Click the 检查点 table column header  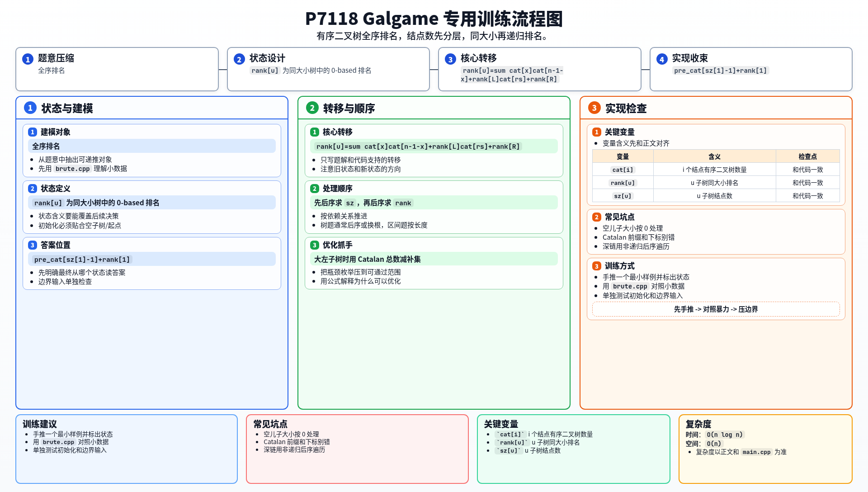click(x=808, y=156)
